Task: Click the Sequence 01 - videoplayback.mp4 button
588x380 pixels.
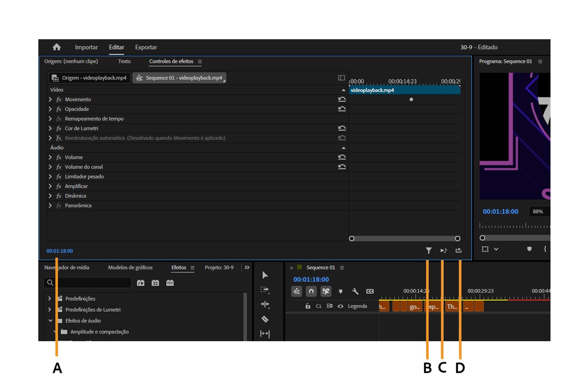Action: [179, 78]
